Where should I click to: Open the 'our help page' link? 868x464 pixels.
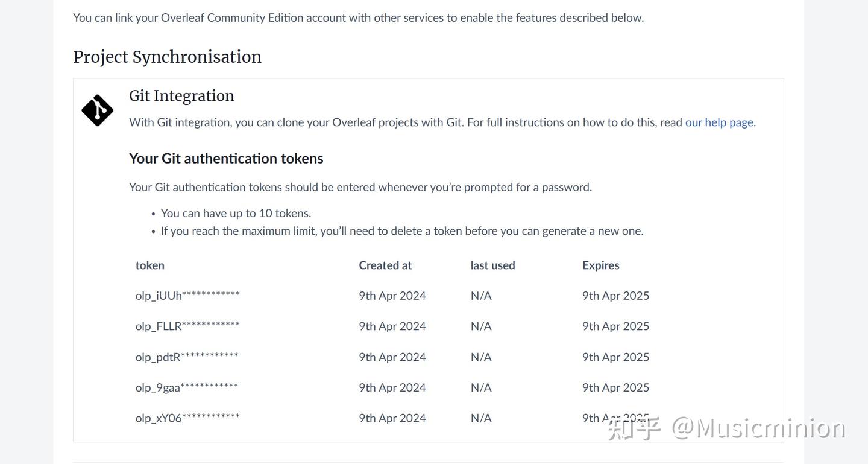pos(719,122)
